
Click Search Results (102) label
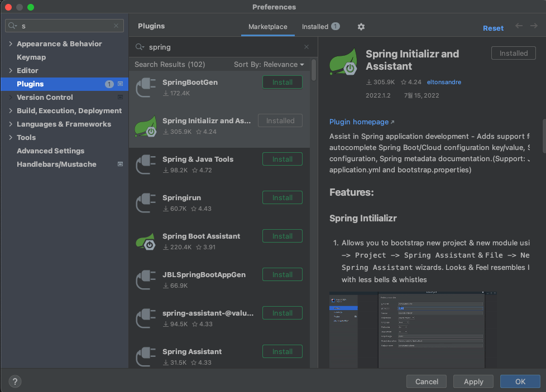170,64
